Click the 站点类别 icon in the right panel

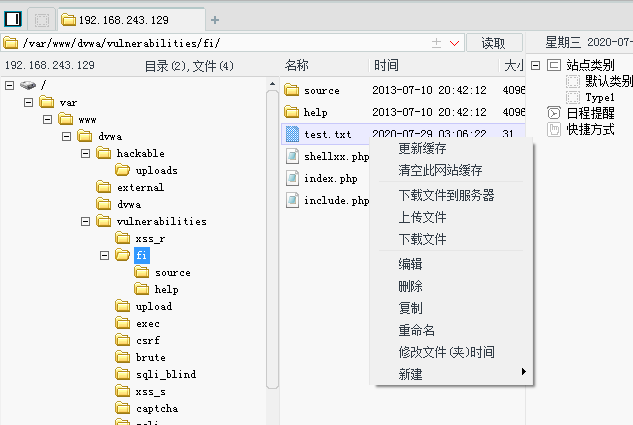click(x=554, y=65)
